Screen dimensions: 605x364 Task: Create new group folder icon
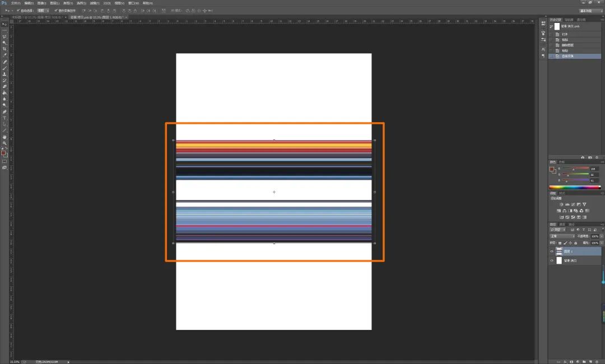584,362
